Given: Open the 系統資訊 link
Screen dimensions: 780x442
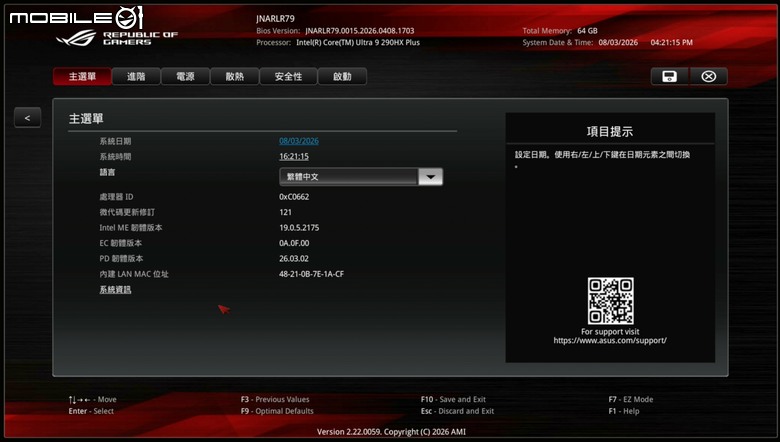Looking at the screenshot, I should click(115, 290).
